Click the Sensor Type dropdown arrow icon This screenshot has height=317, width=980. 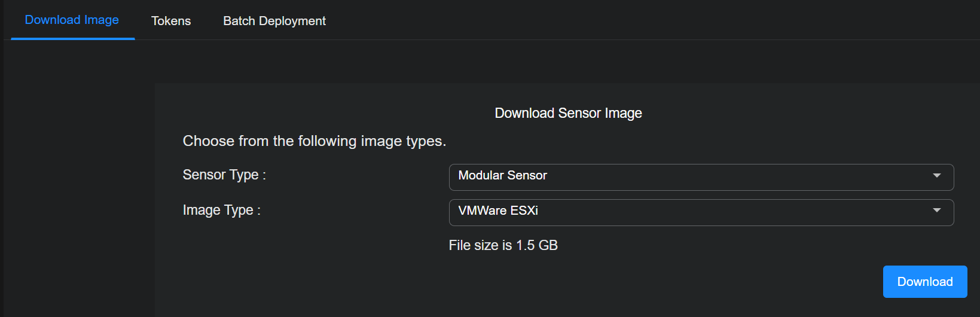pyautogui.click(x=936, y=176)
